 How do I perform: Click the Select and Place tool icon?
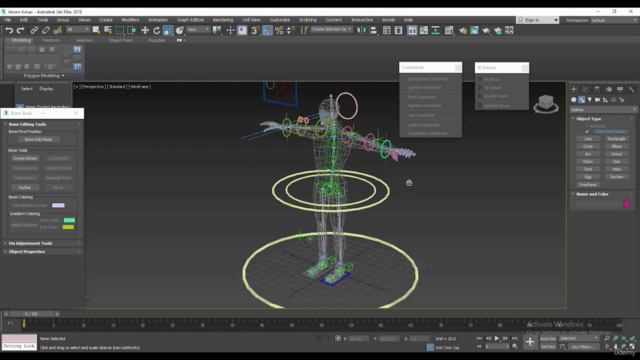[180, 30]
